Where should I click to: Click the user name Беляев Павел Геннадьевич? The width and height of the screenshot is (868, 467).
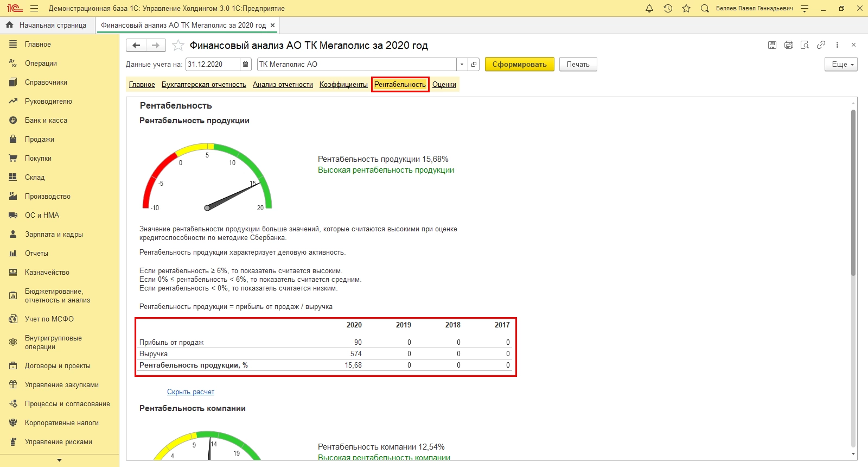[x=755, y=9]
